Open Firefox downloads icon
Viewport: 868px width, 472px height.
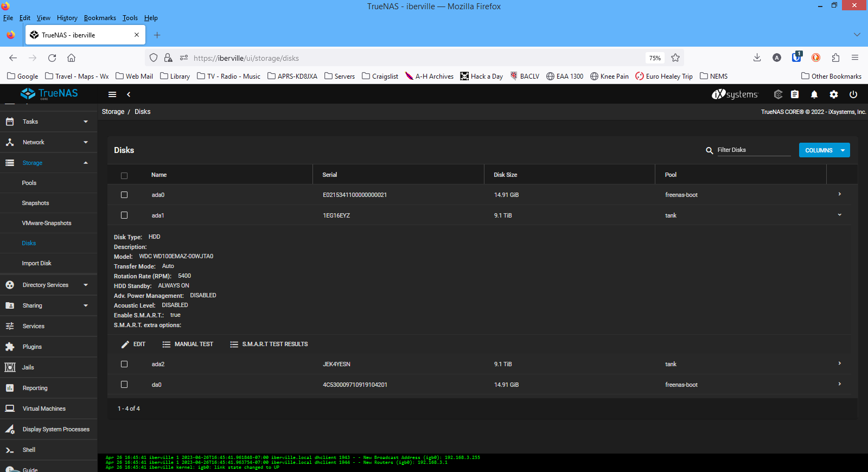757,58
